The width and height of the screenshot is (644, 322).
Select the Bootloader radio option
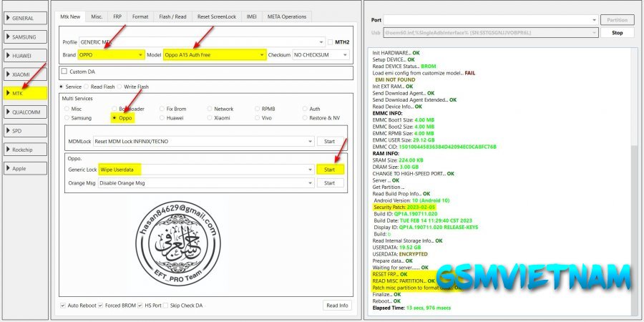114,109
